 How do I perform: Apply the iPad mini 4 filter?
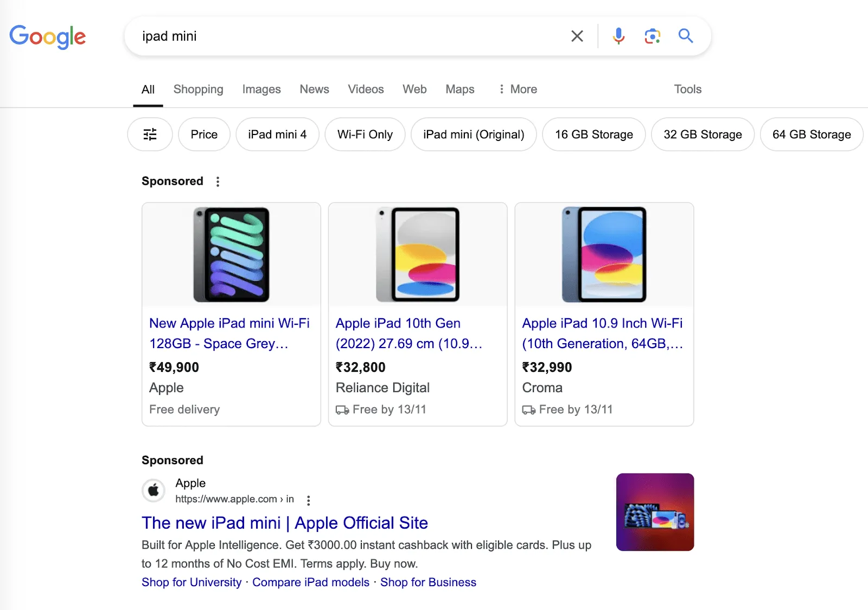[277, 134]
